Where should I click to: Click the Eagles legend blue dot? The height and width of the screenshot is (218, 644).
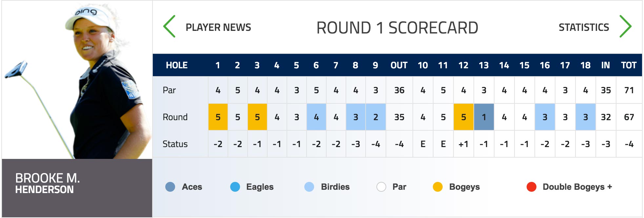[235, 187]
